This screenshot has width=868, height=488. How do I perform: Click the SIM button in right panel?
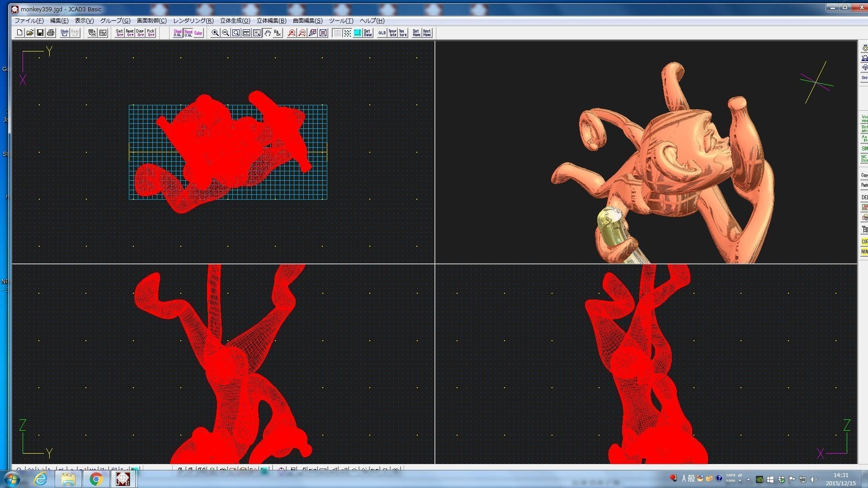864,148
